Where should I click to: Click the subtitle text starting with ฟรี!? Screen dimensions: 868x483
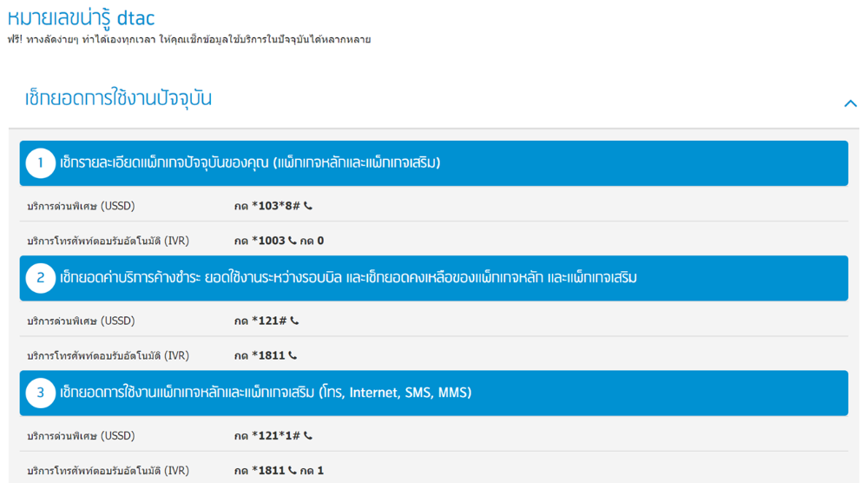[188, 39]
